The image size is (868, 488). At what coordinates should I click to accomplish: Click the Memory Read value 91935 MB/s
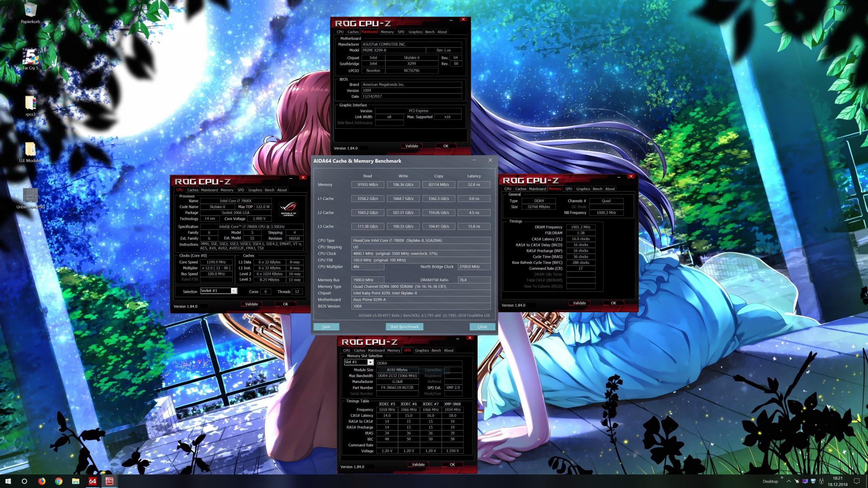[367, 185]
